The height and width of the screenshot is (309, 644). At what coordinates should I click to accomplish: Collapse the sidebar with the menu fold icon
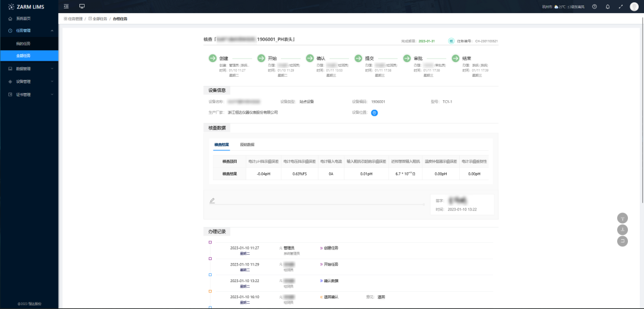[66, 6]
